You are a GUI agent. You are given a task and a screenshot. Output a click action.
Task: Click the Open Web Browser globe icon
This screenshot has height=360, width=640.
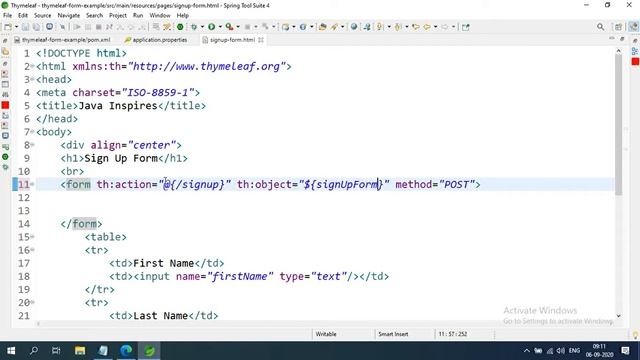[x=353, y=27]
